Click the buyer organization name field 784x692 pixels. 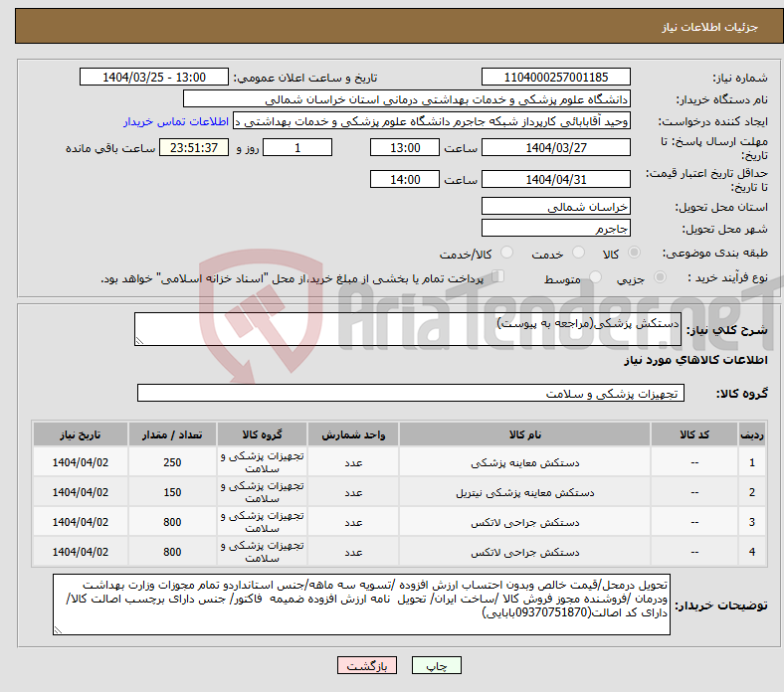tap(407, 99)
